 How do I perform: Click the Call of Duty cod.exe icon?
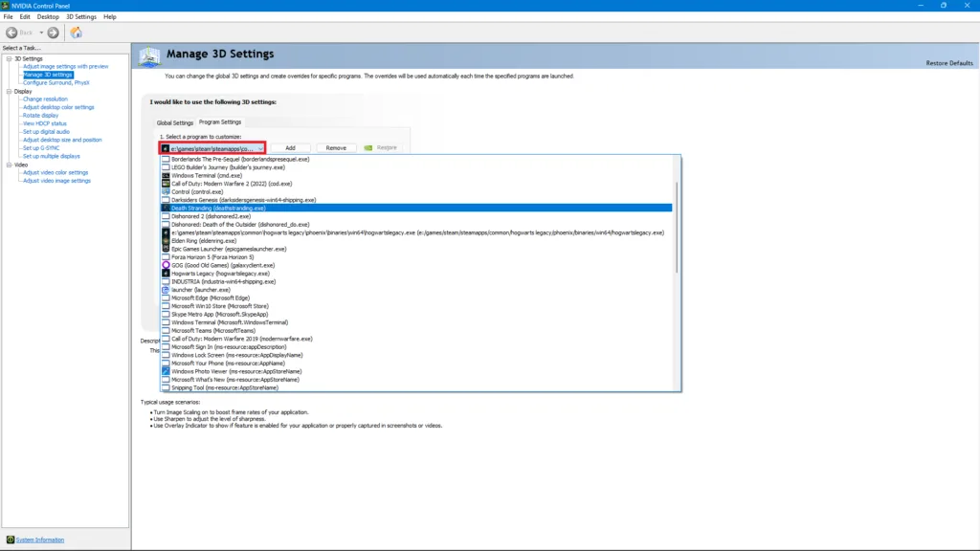point(166,184)
